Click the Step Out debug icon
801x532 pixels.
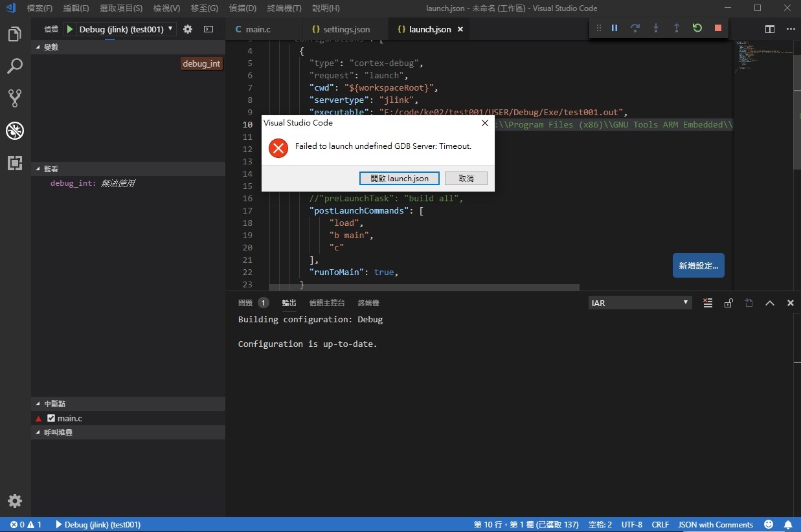pyautogui.click(x=677, y=28)
